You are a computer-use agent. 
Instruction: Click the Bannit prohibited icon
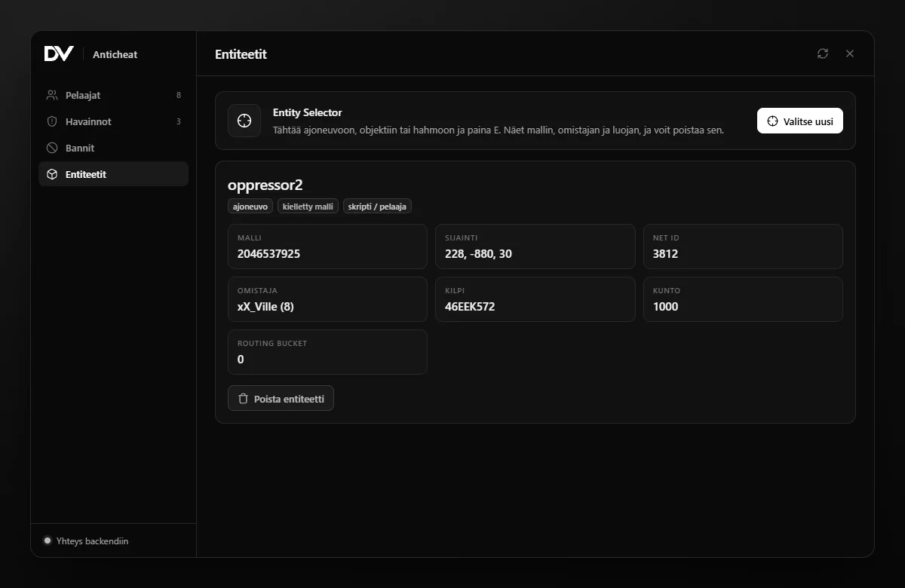coord(52,148)
